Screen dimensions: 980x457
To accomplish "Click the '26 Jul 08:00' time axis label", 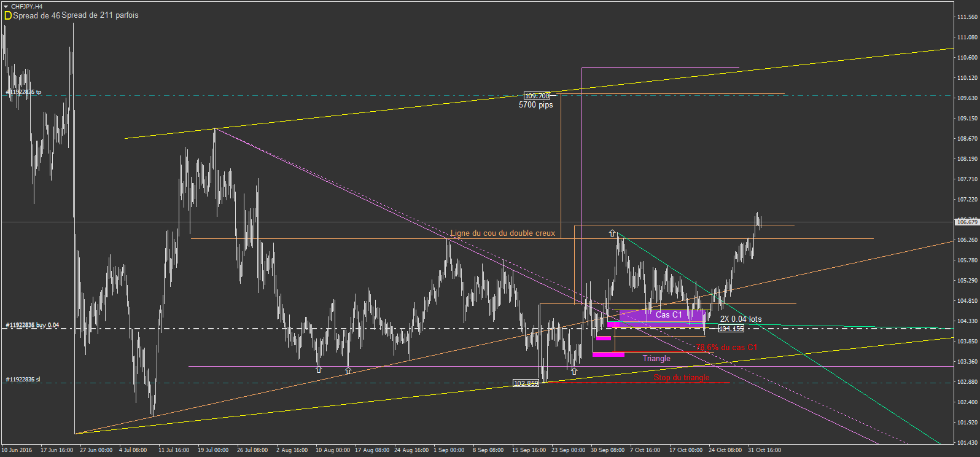I will point(252,450).
